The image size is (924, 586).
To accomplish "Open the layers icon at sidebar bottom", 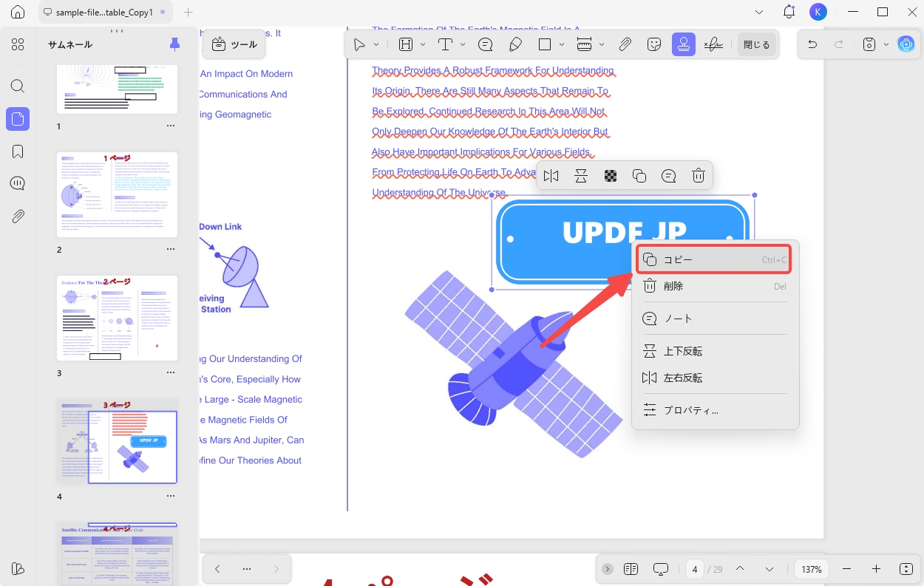I will pos(18,568).
